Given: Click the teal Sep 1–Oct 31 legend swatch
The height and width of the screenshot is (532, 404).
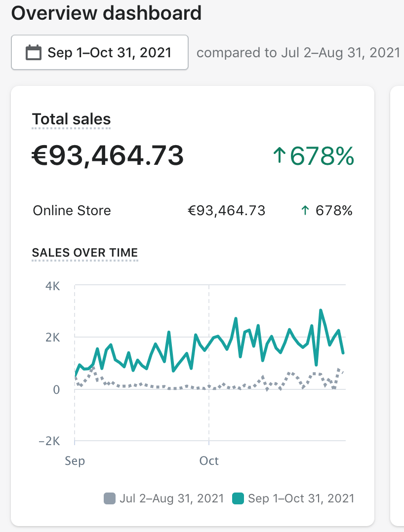Looking at the screenshot, I should point(238,498).
